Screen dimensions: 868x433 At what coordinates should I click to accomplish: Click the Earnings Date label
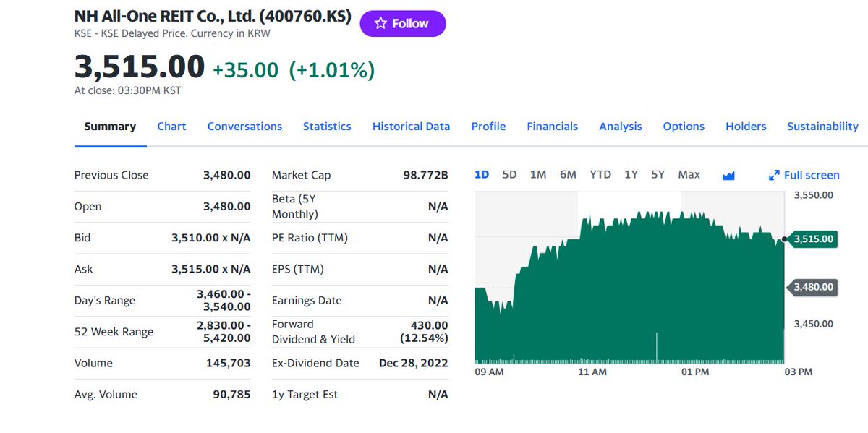307,301
